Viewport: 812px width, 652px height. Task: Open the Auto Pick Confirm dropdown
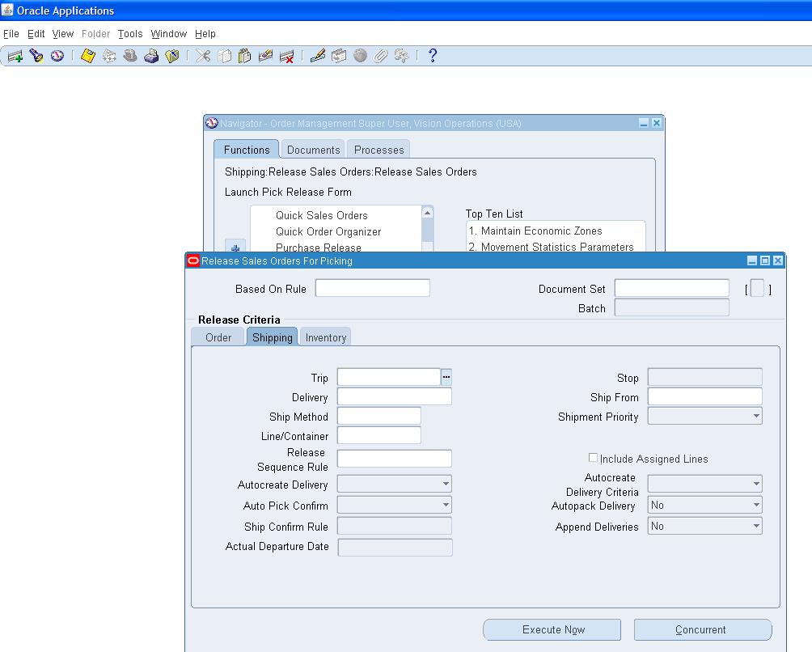coord(446,505)
